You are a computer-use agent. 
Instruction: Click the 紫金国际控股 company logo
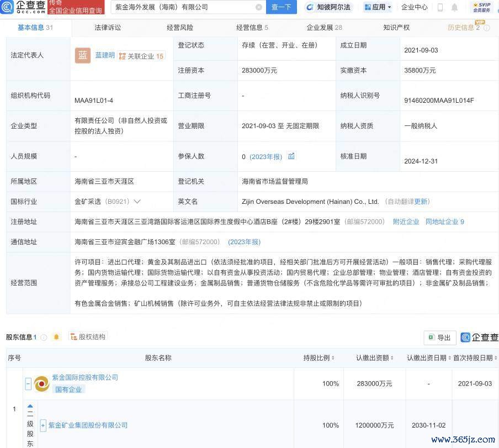point(41,383)
